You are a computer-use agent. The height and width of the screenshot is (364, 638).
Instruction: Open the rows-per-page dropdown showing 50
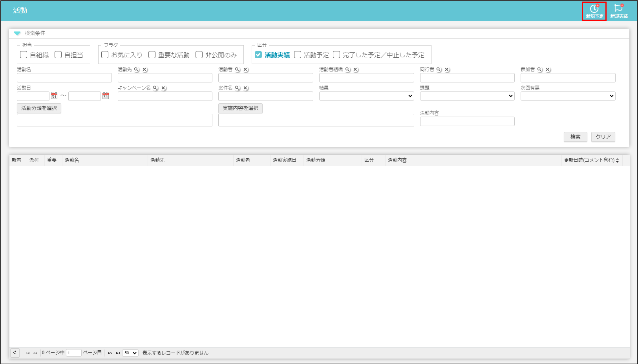click(x=130, y=353)
